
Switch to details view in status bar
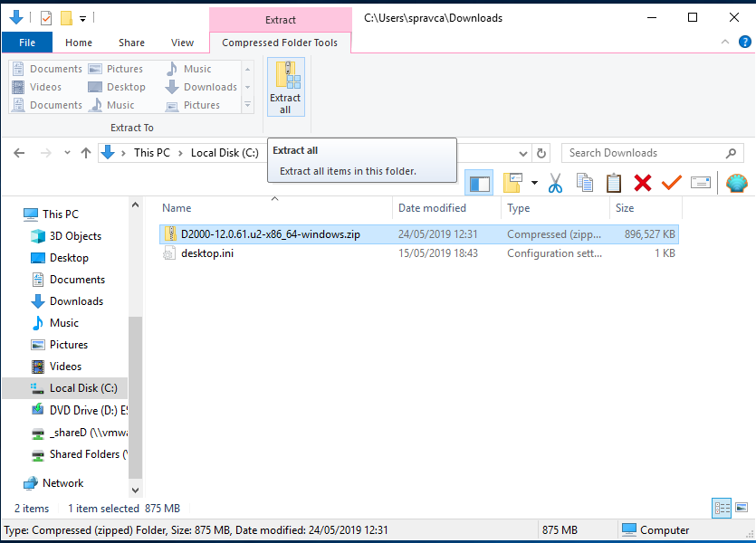click(x=723, y=508)
